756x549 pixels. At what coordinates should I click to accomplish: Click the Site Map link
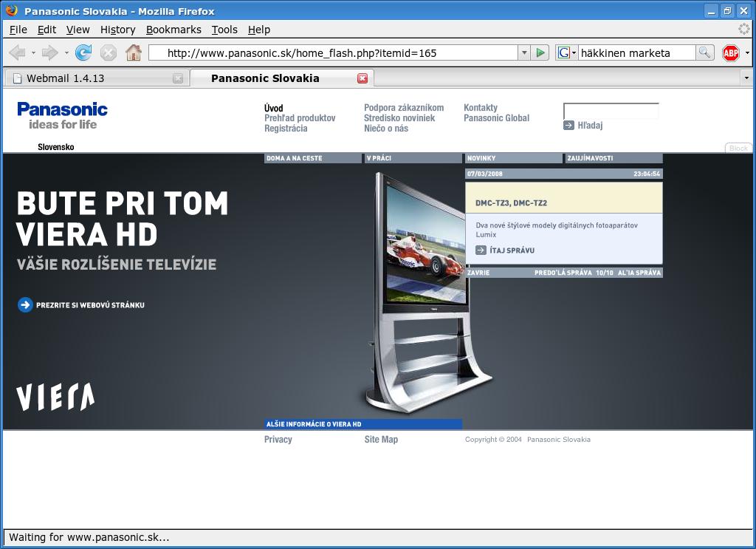pos(381,440)
